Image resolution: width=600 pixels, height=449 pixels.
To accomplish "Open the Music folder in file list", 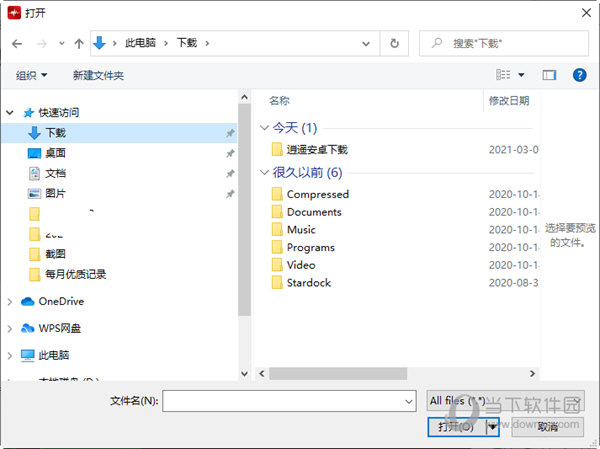I will click(x=301, y=230).
